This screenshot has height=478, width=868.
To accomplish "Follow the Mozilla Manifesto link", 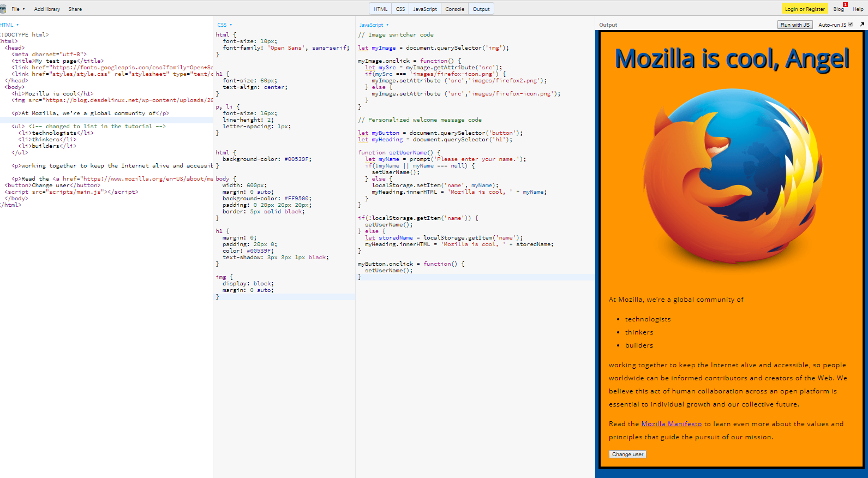I will tap(671, 424).
